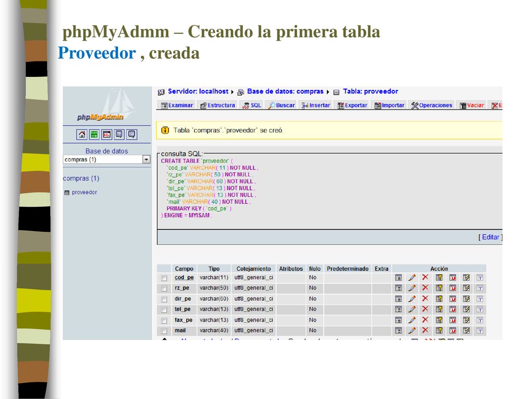The width and height of the screenshot is (532, 399).
Task: Go to the SQL tab
Action: [x=252, y=105]
